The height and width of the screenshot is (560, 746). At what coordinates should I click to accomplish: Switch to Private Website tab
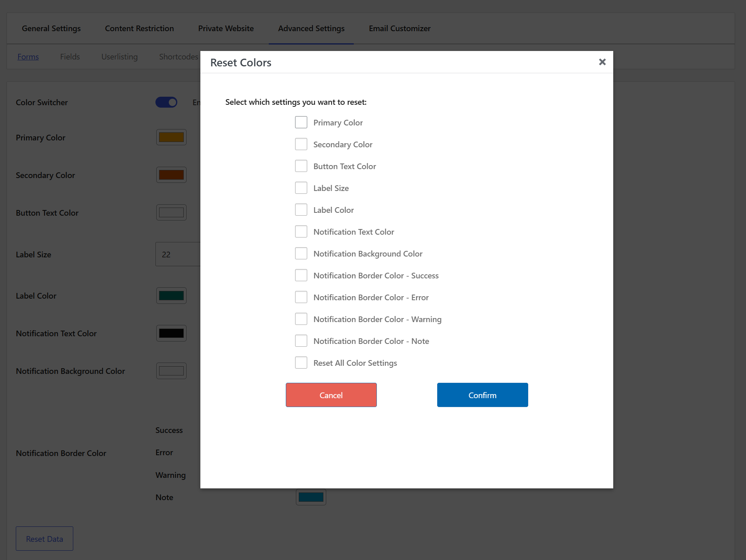[226, 28]
